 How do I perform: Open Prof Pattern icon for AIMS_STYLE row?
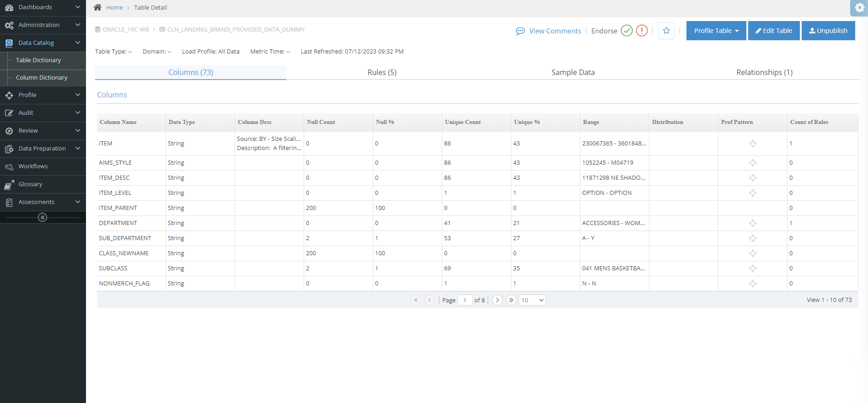click(753, 163)
